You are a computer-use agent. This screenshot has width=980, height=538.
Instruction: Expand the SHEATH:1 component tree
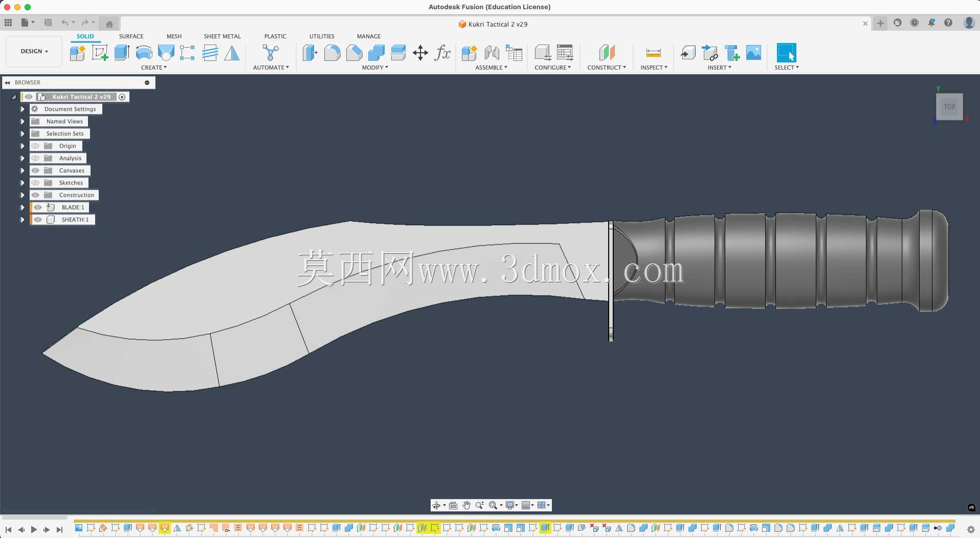pos(22,219)
